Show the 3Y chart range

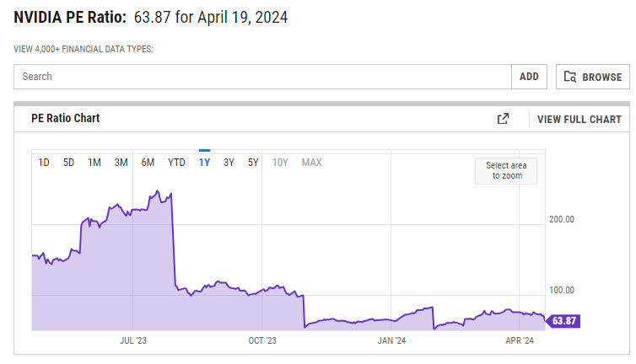229,163
